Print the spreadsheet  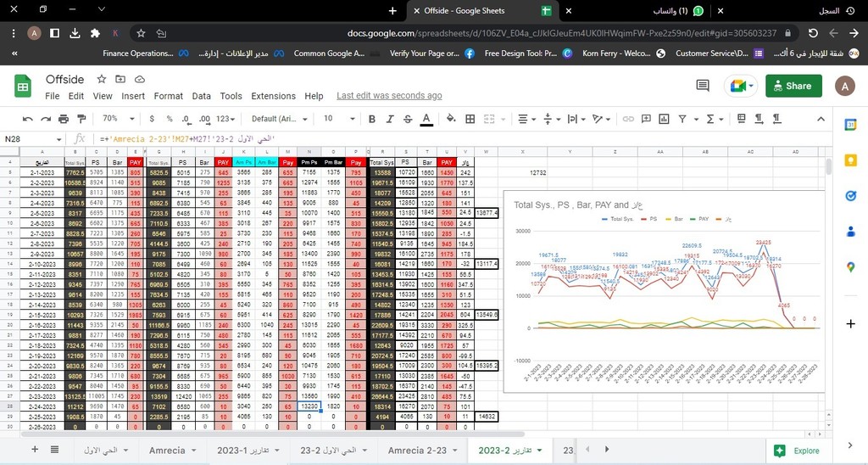[x=64, y=119]
